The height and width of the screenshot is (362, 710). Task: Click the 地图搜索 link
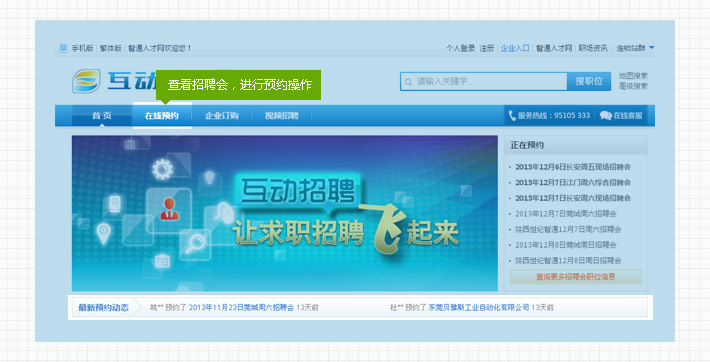(x=633, y=76)
